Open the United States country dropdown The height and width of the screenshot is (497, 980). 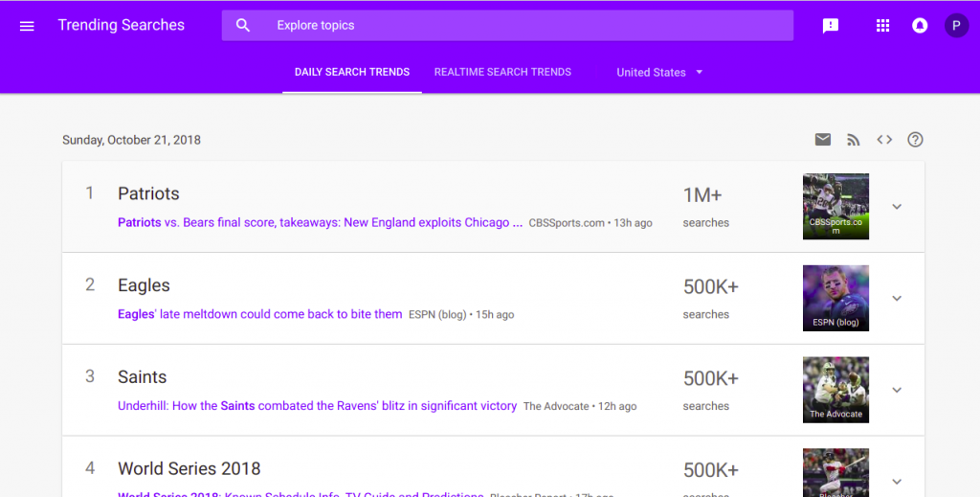[x=659, y=73]
